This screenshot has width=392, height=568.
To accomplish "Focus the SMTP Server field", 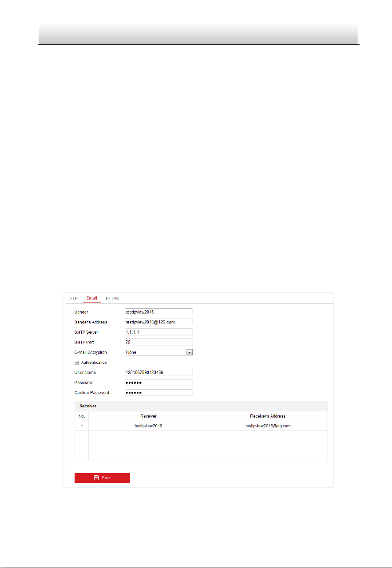I will [158, 332].
